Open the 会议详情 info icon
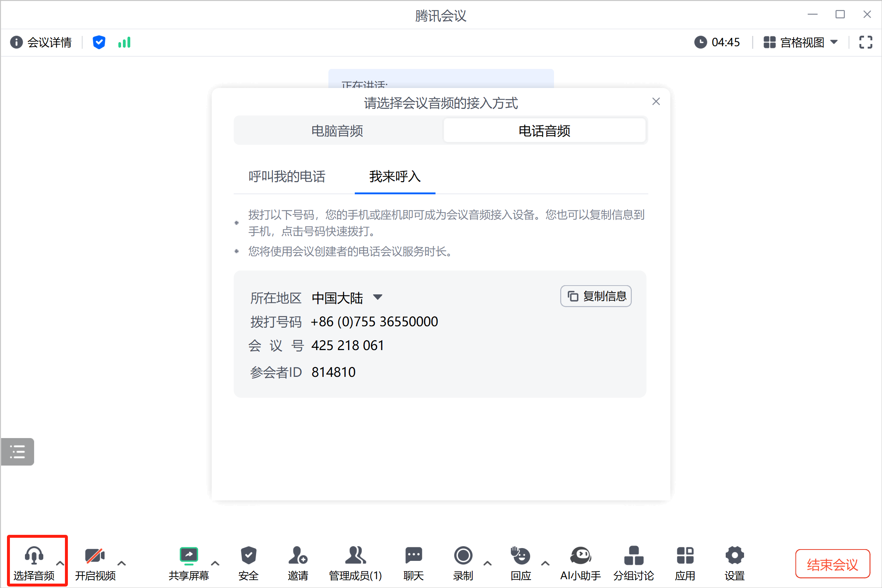This screenshot has width=882, height=588. point(16,43)
